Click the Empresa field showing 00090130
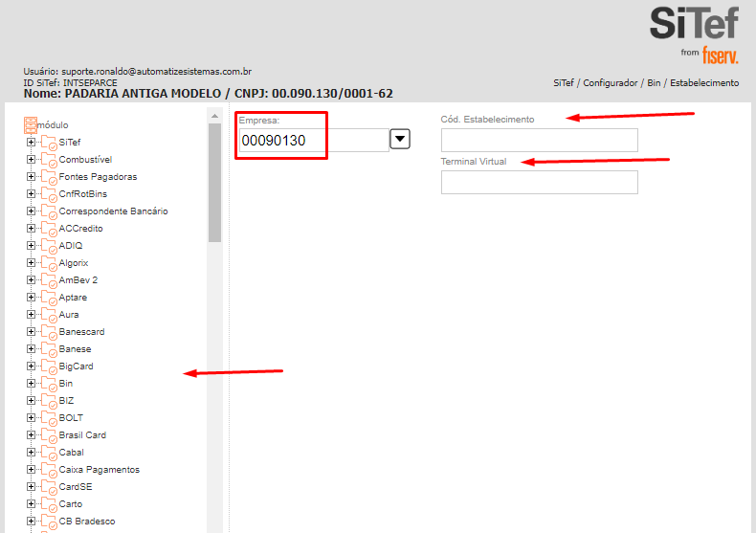Screen dimensions: 756x533 coord(314,141)
